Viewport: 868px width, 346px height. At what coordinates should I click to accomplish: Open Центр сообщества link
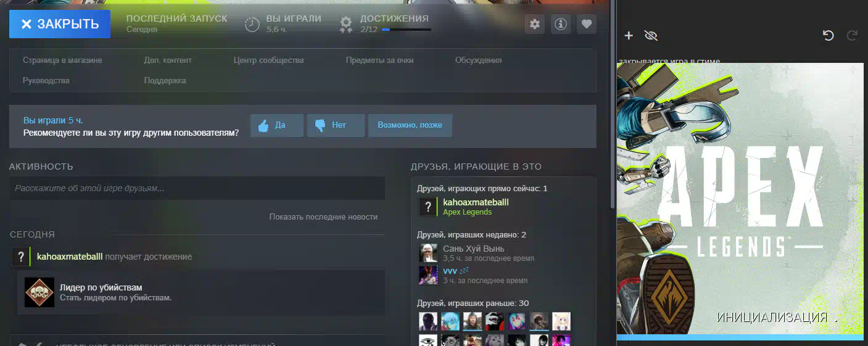(268, 60)
